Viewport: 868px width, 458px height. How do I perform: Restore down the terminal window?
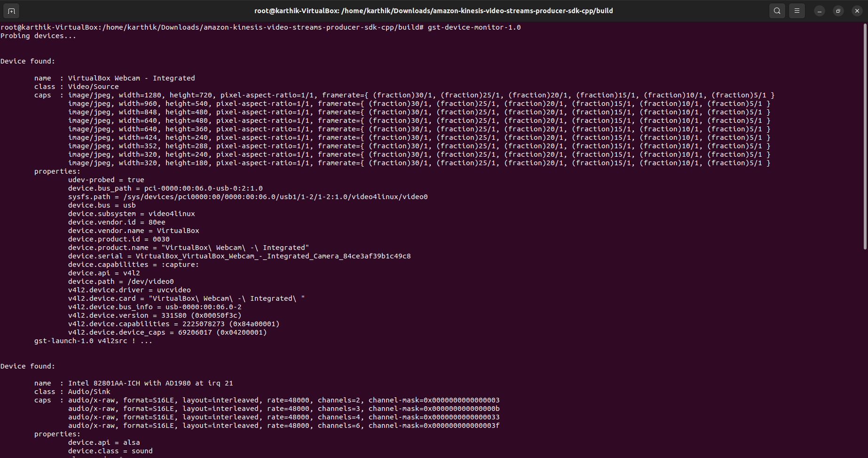[x=838, y=10]
